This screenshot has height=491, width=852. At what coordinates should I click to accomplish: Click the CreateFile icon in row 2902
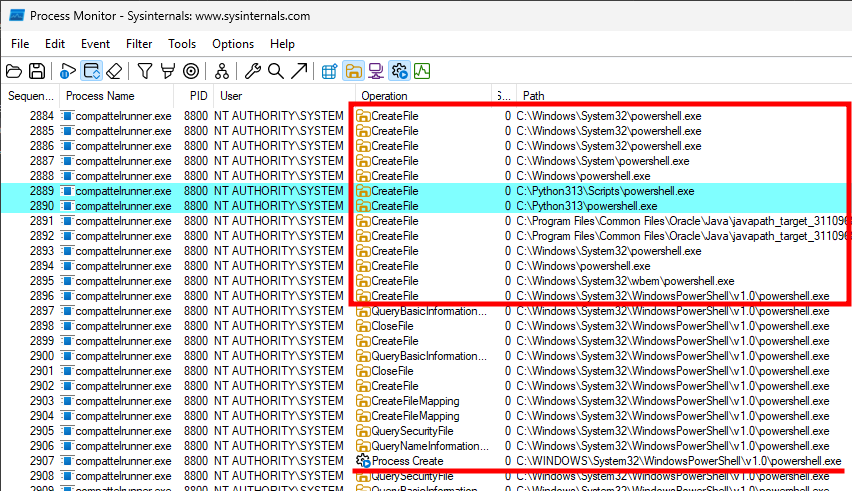(x=363, y=386)
